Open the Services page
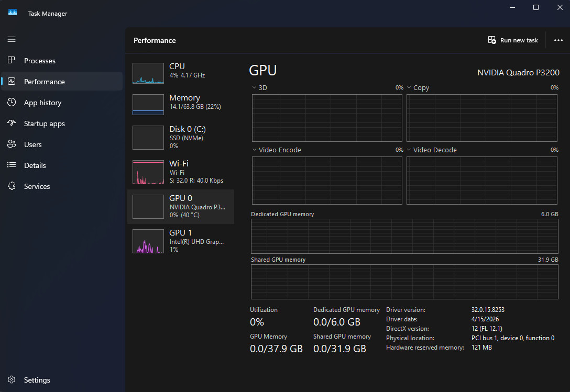The width and height of the screenshot is (570, 392). tap(62, 186)
